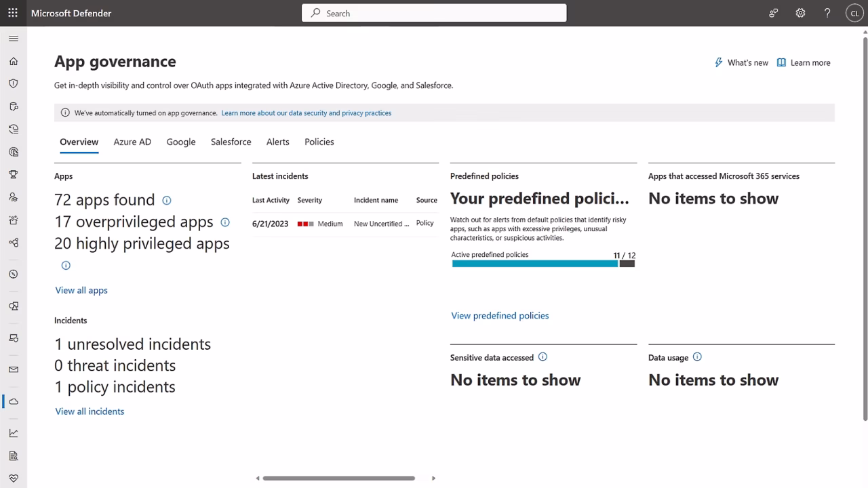Screen dimensions: 868x488
Task: Sort by Severity column header
Action: point(310,200)
